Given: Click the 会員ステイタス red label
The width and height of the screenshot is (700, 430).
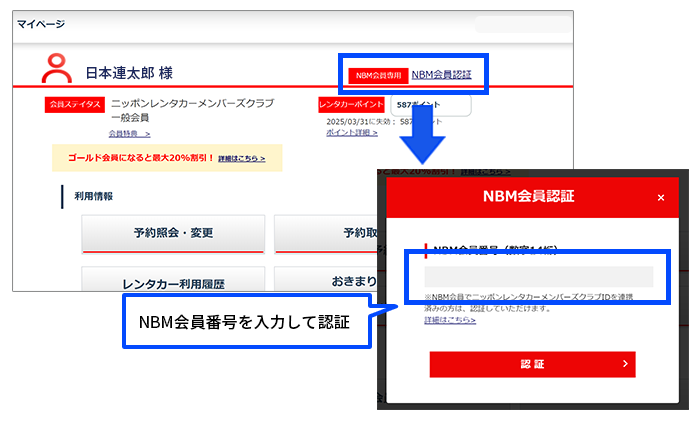Looking at the screenshot, I should 75,104.
